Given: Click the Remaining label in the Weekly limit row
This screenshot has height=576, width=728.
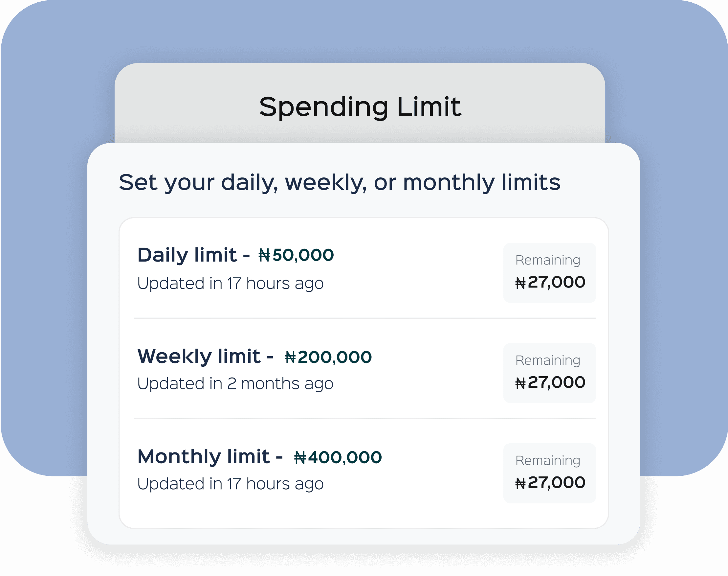Looking at the screenshot, I should pos(548,360).
